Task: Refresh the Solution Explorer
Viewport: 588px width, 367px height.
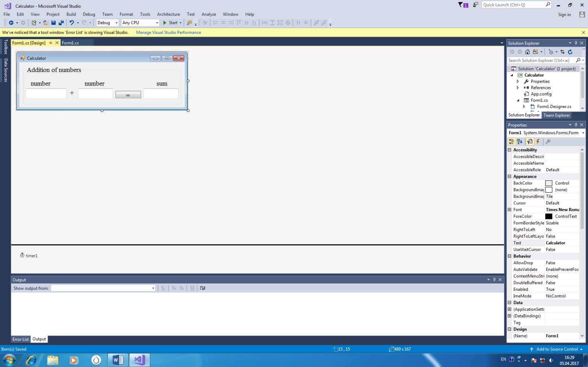Action: [x=570, y=52]
